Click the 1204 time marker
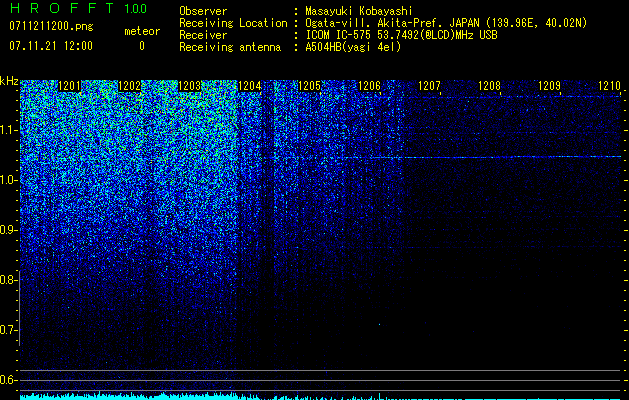Image resolution: width=629 pixels, height=400 pixels. click(250, 86)
